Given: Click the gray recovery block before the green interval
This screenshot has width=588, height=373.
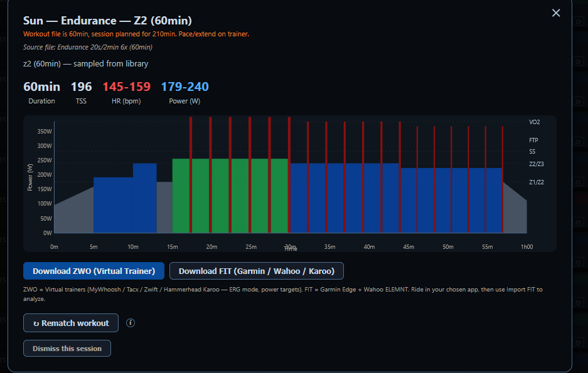Looking at the screenshot, I should 164,208.
